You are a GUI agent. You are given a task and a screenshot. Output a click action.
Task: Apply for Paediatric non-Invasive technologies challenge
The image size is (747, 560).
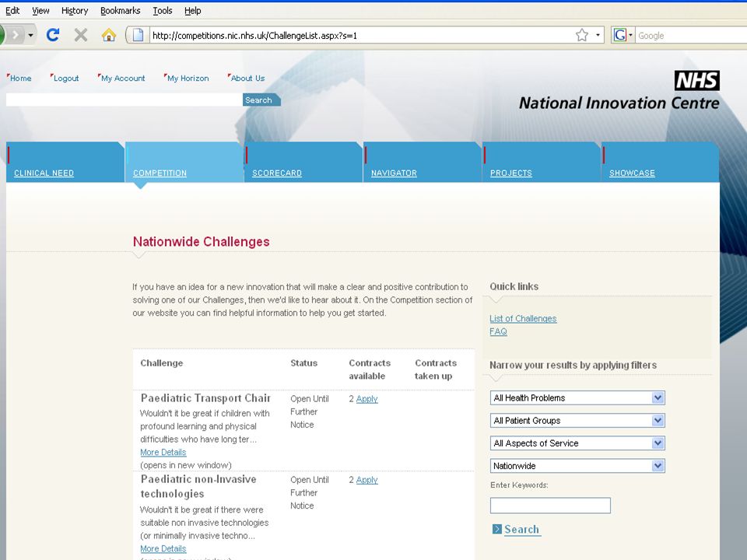tap(366, 480)
